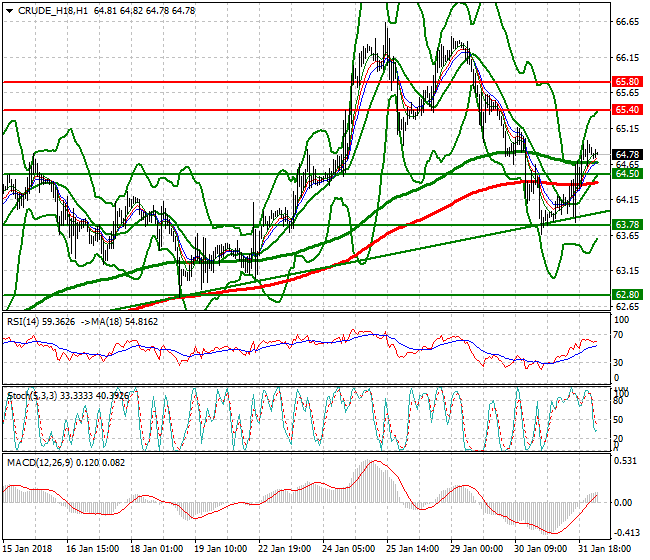Screen dimensions: 650x560
Task: Select the red 65.40 price level label
Action: (x=627, y=110)
